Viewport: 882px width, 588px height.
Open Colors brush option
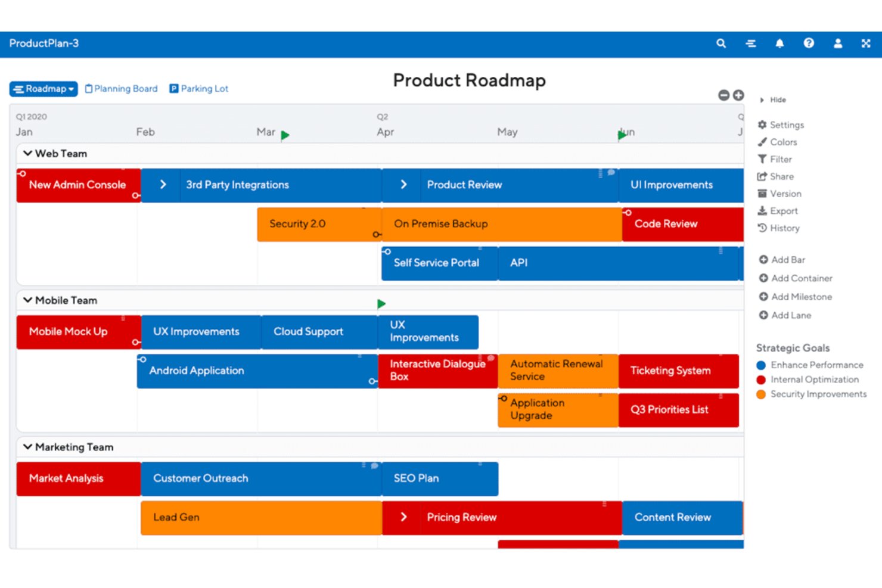(x=777, y=142)
